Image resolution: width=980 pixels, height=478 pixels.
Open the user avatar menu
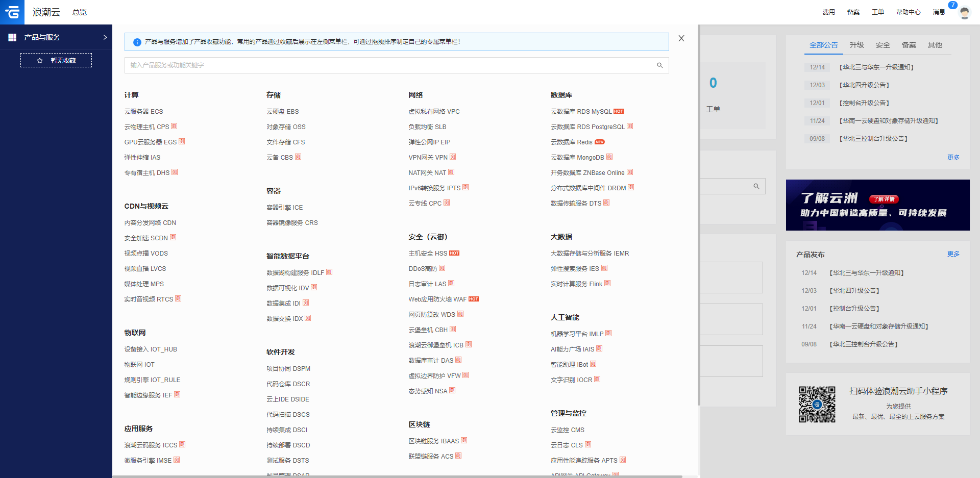(965, 12)
